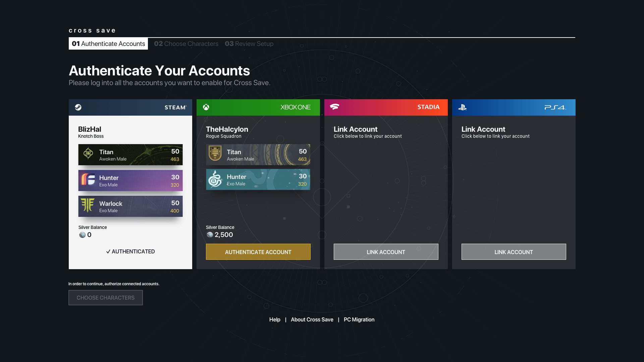
Task: Click the Steam Hunter emblem icon
Action: (88, 179)
